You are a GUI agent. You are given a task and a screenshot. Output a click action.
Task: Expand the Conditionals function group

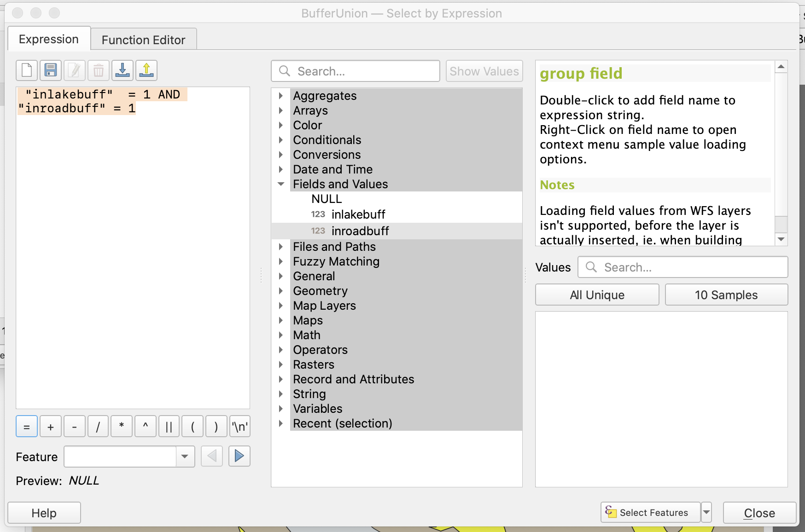click(x=281, y=140)
